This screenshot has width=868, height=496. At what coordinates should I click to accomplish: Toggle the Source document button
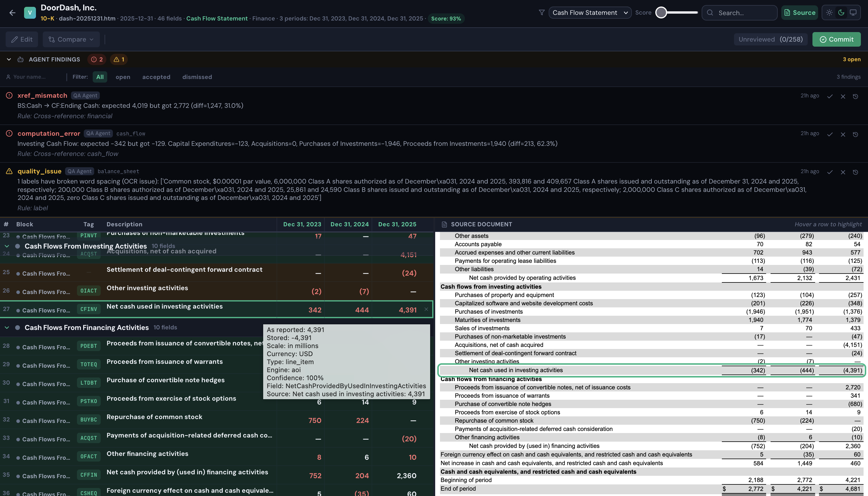(799, 12)
